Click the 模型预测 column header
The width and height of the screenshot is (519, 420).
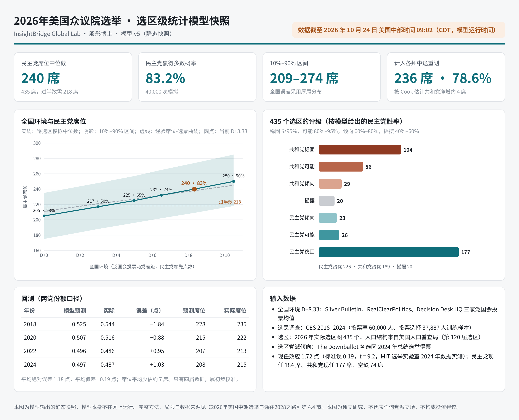[x=75, y=310]
